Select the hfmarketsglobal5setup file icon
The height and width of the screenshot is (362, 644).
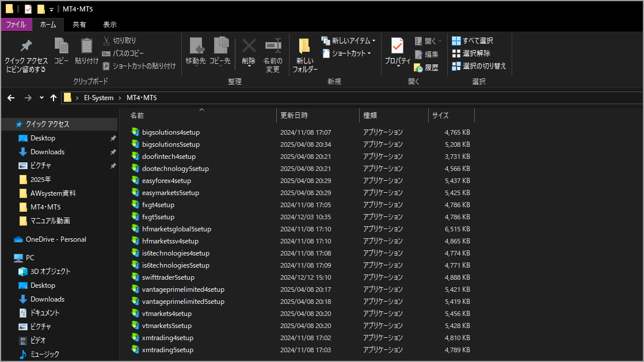(x=135, y=228)
